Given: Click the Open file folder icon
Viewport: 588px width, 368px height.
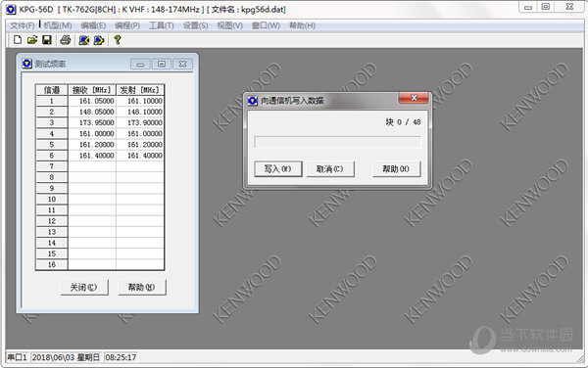Looking at the screenshot, I should (x=32, y=40).
